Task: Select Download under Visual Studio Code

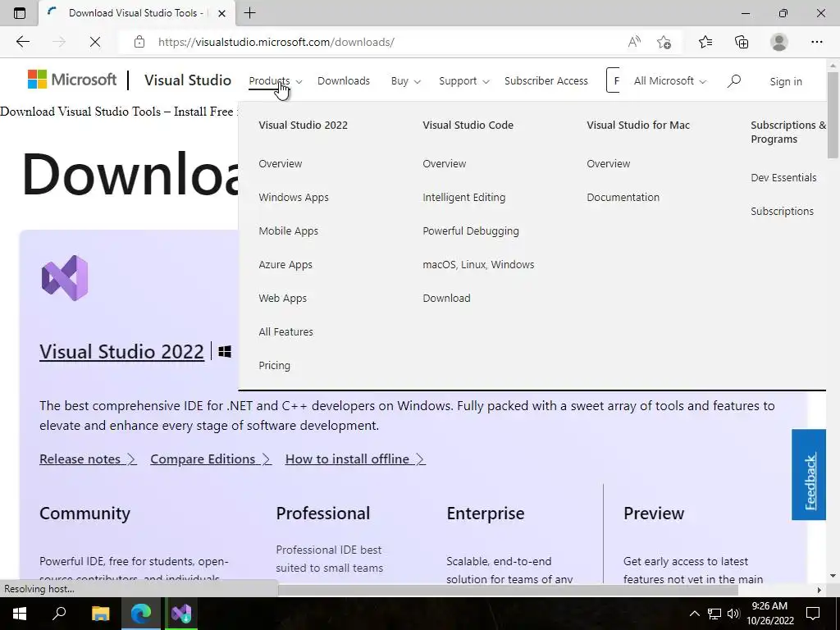Action: click(x=446, y=299)
